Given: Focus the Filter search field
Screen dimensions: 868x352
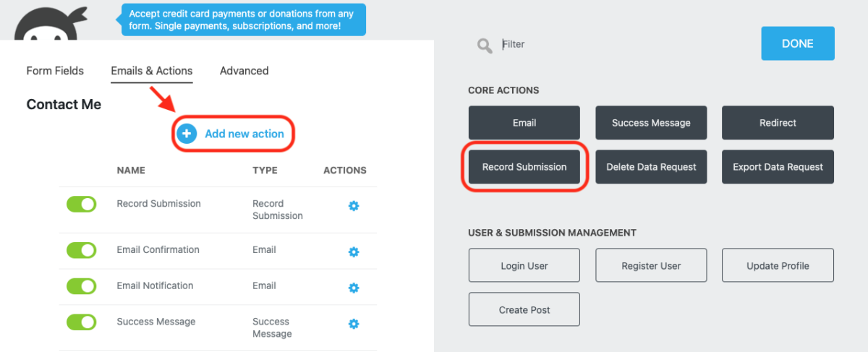Looking at the screenshot, I should pos(622,45).
